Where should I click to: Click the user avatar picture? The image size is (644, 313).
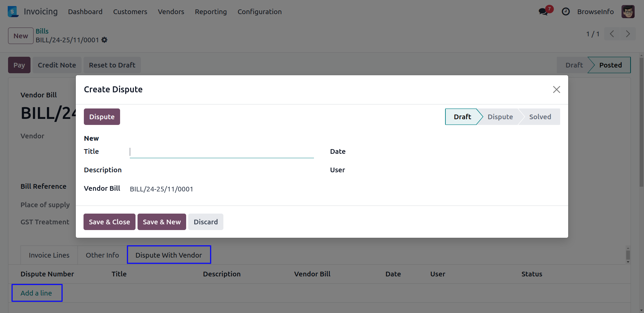(x=628, y=12)
